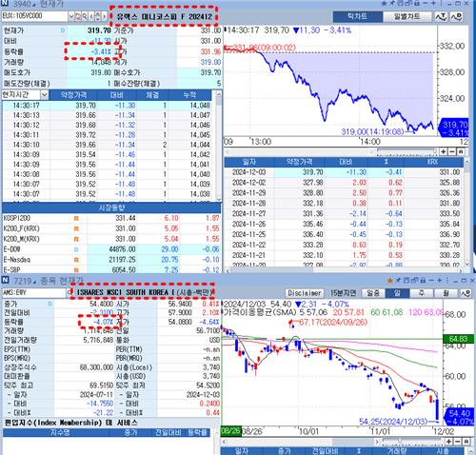Viewport: 476px width, 455px height.
Task: Click the plus enlarge icon in the 7219 window title bar
Action: click(439, 280)
